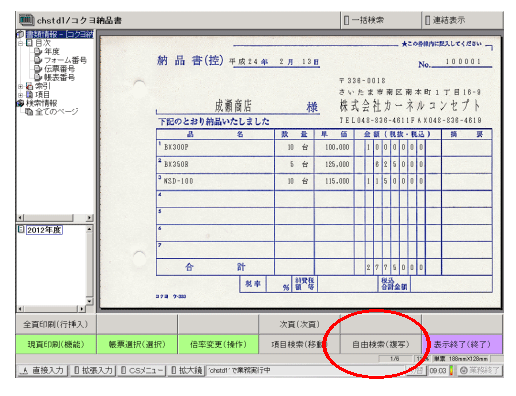Screen dimensions: 516x396
Task: Click the chstd1 application icon in title bar
Action: coord(26,20)
